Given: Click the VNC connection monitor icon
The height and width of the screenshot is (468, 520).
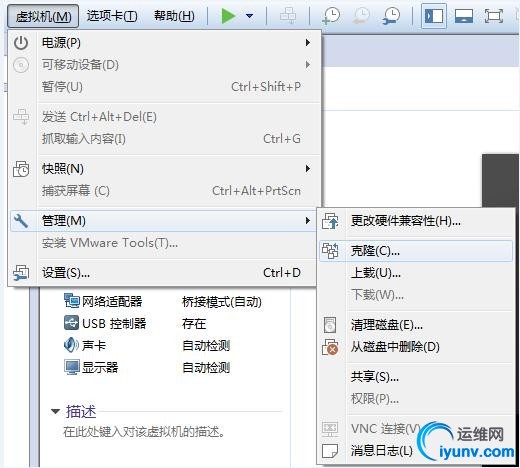Looking at the screenshot, I should click(x=330, y=429).
